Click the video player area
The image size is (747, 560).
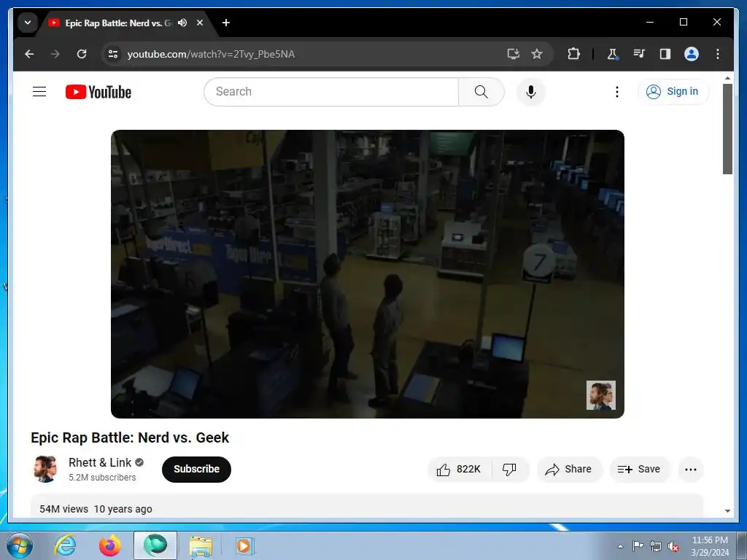pyautogui.click(x=368, y=274)
